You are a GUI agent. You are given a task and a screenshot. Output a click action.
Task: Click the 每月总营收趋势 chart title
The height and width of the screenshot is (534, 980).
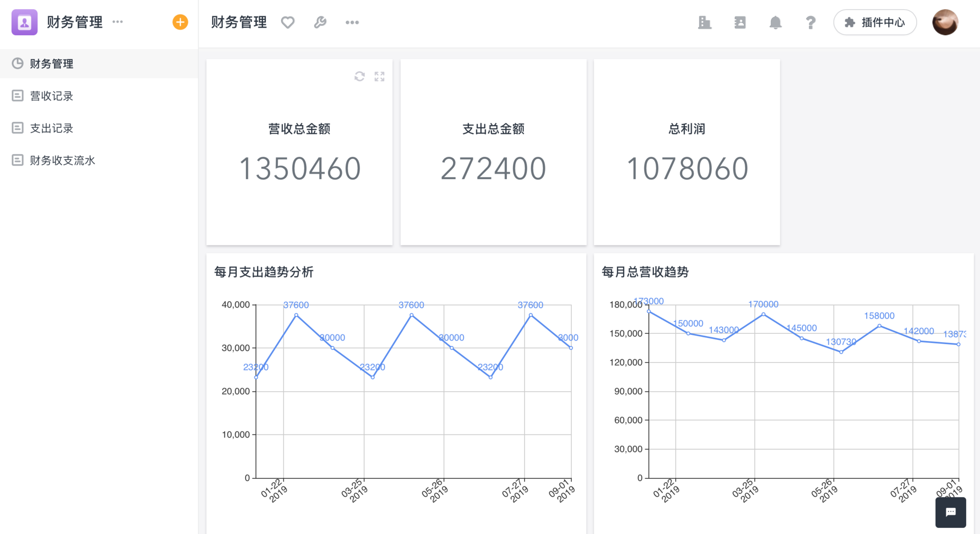(x=645, y=272)
